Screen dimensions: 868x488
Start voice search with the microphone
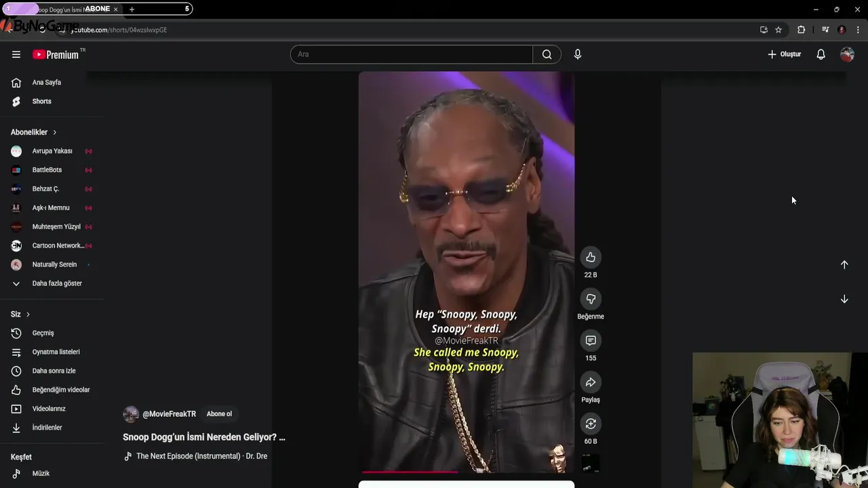(578, 54)
